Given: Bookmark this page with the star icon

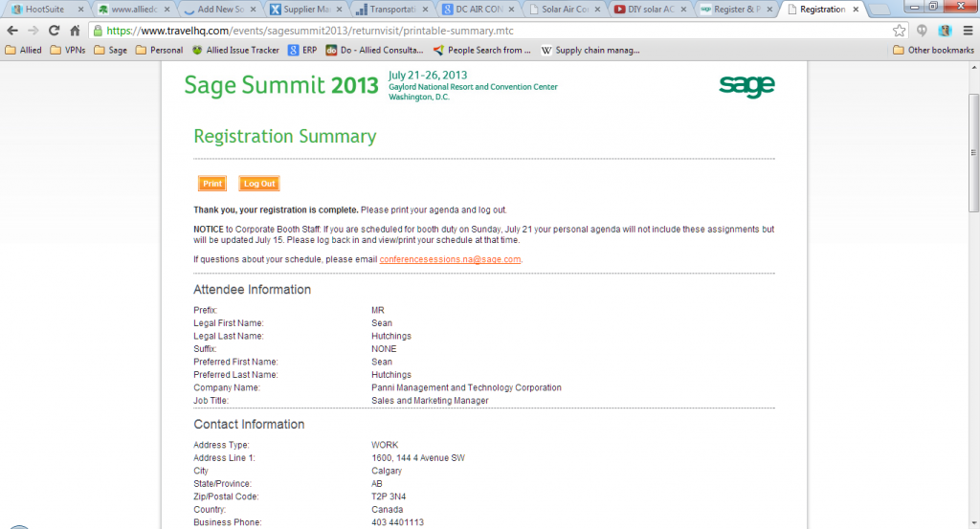Looking at the screenshot, I should pos(899,30).
